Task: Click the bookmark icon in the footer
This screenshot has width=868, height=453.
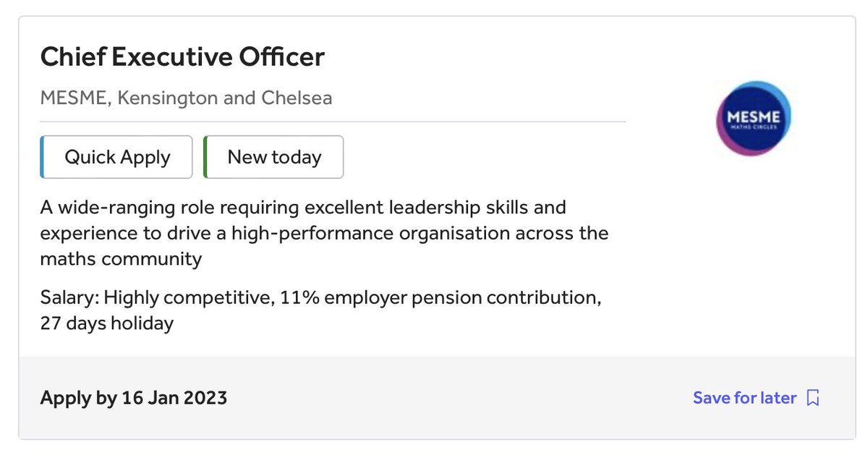Action: (813, 398)
